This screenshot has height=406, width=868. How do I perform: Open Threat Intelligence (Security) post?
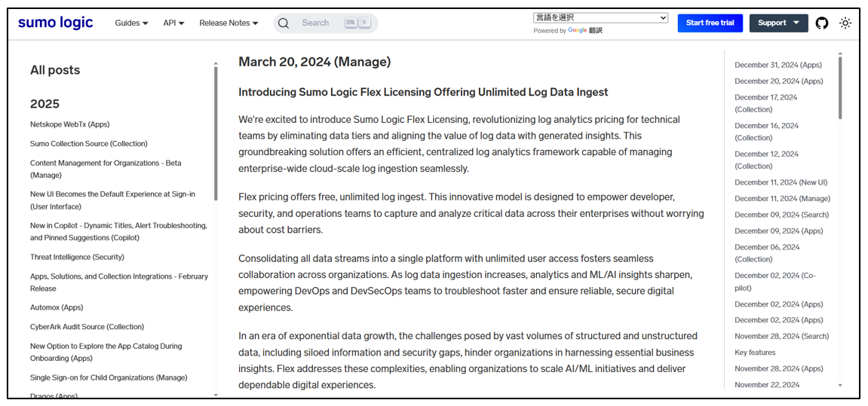(77, 257)
